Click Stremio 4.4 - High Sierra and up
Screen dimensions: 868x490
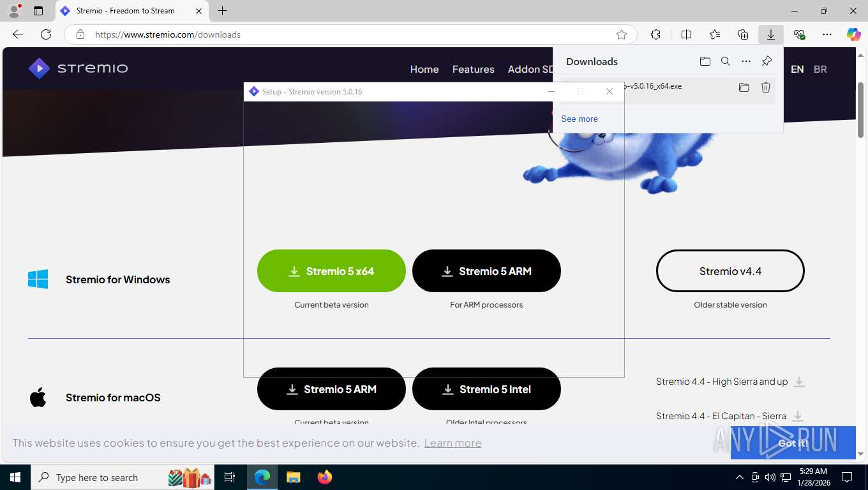722,382
